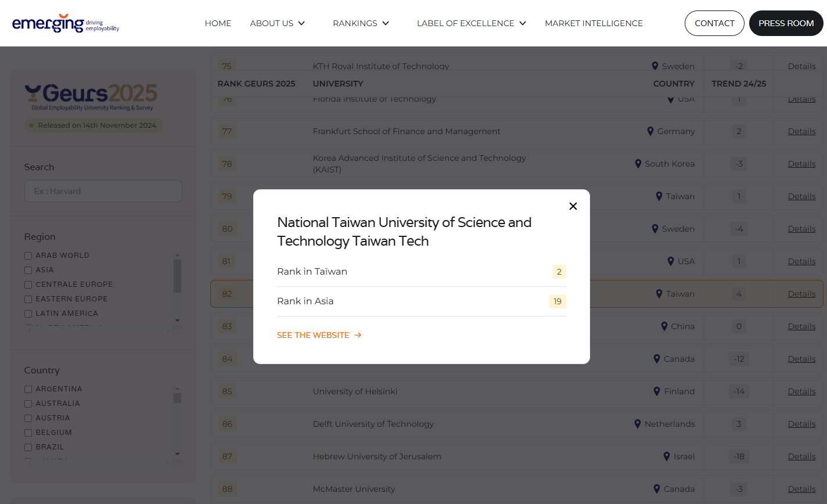The image size is (827, 504).
Task: Click the location pin icon next to Israel
Action: click(x=667, y=456)
